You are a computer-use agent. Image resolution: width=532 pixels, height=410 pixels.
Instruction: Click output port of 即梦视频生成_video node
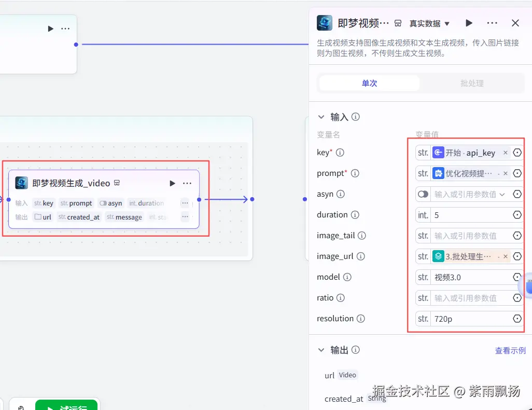tap(199, 199)
